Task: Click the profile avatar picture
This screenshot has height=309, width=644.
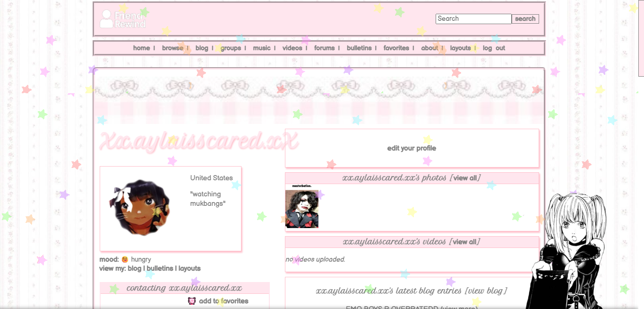Action: pyautogui.click(x=140, y=208)
